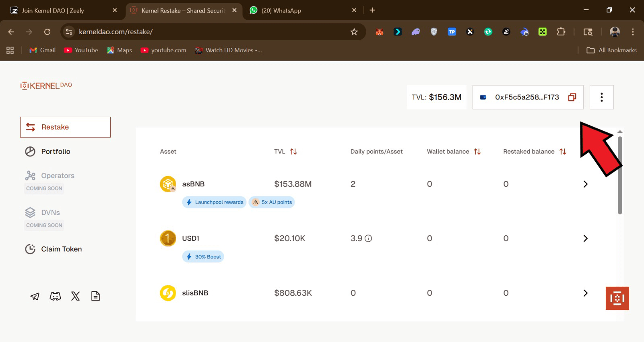Go back to the previous page

pos(11,32)
